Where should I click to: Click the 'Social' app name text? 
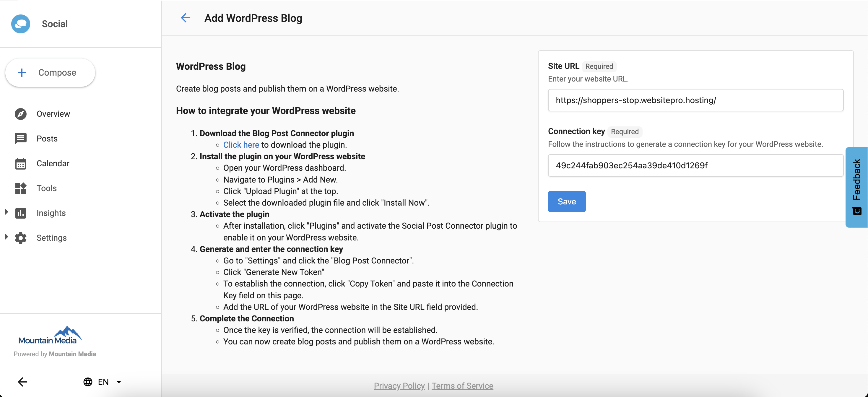point(55,24)
